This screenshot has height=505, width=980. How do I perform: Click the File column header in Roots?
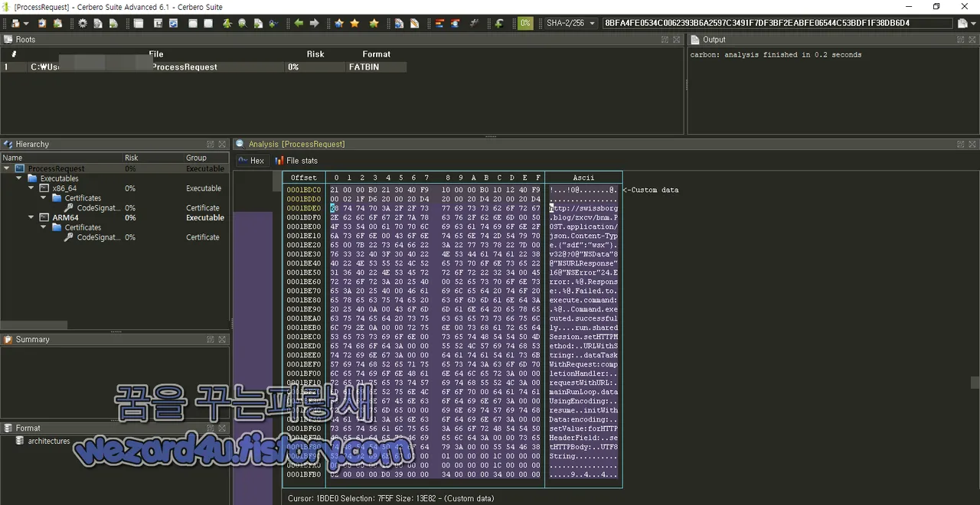coord(156,54)
